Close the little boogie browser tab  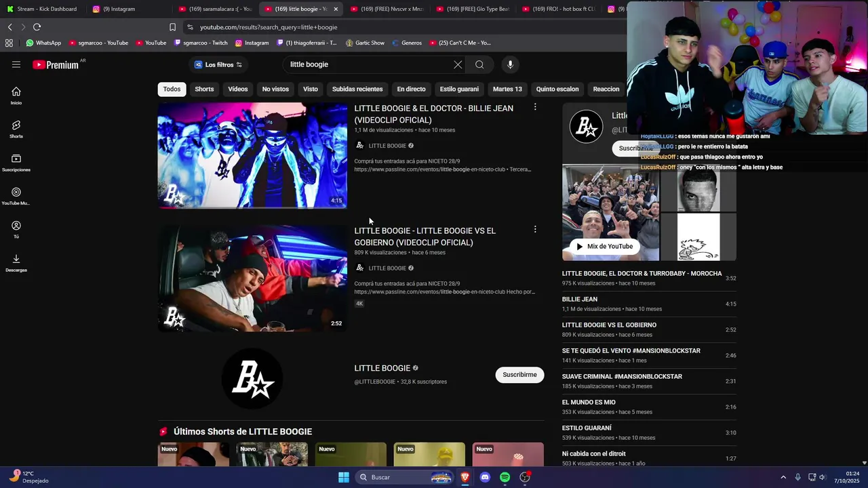pos(336,9)
